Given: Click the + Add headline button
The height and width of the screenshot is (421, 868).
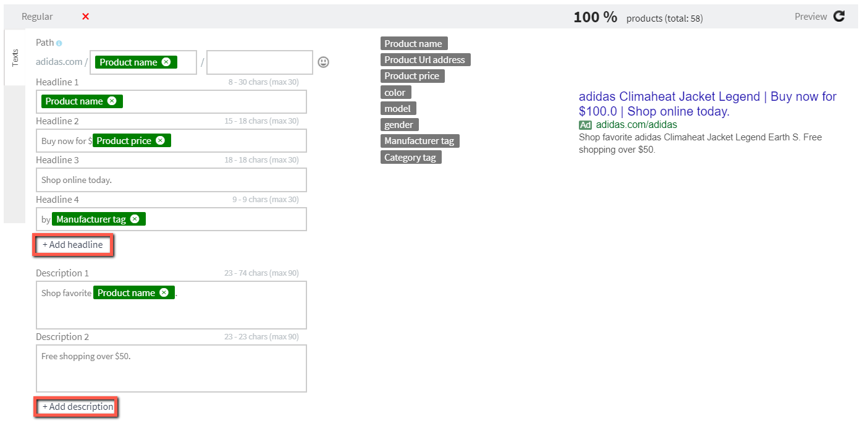Looking at the screenshot, I should click(73, 245).
